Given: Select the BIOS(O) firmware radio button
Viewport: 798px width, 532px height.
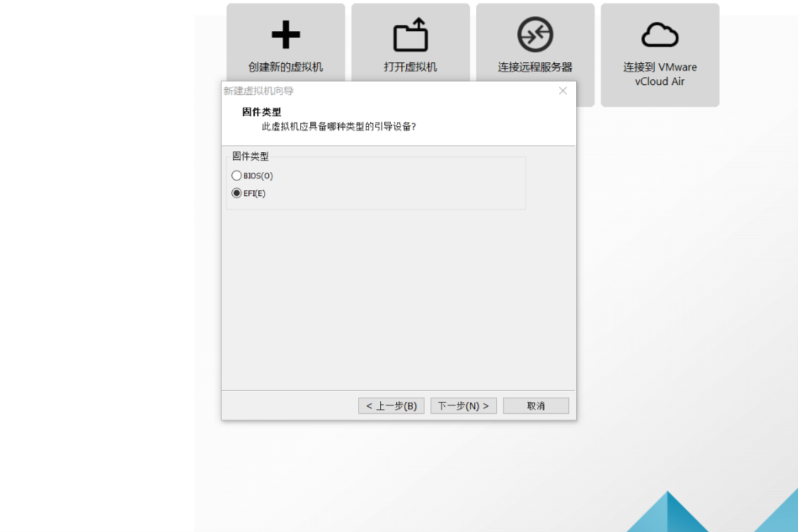Looking at the screenshot, I should pos(236,175).
